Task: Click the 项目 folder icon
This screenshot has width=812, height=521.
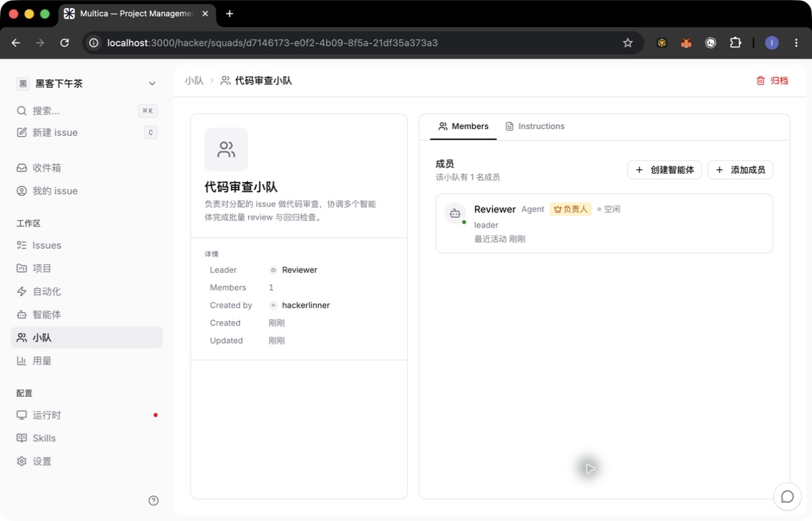Action: click(21, 268)
